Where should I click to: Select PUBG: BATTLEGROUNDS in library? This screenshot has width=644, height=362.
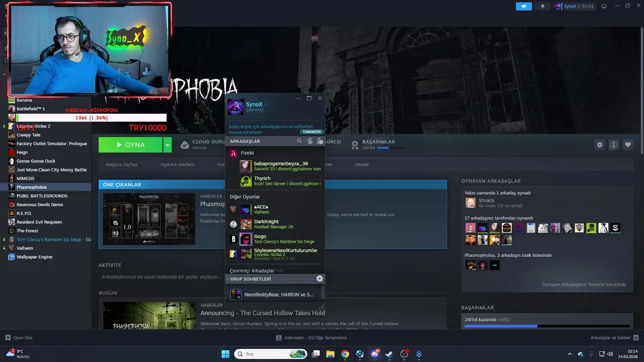[x=42, y=196]
